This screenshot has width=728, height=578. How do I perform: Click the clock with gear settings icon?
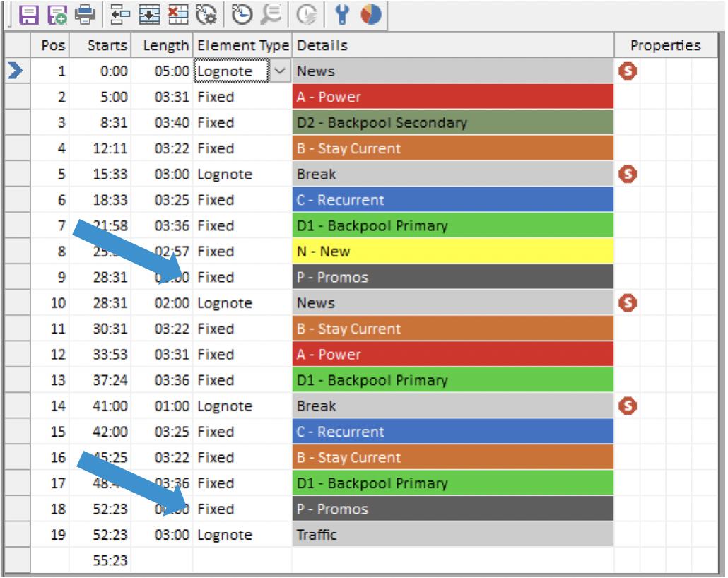click(x=206, y=14)
